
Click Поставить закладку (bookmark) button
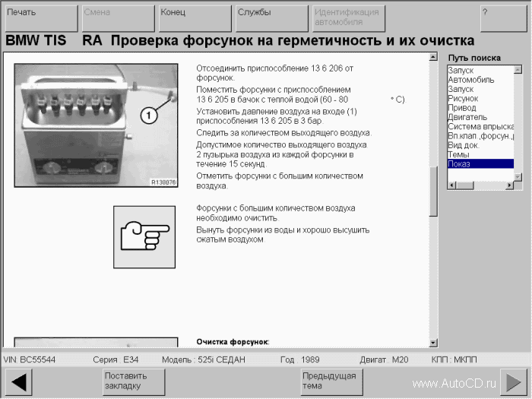point(133,382)
